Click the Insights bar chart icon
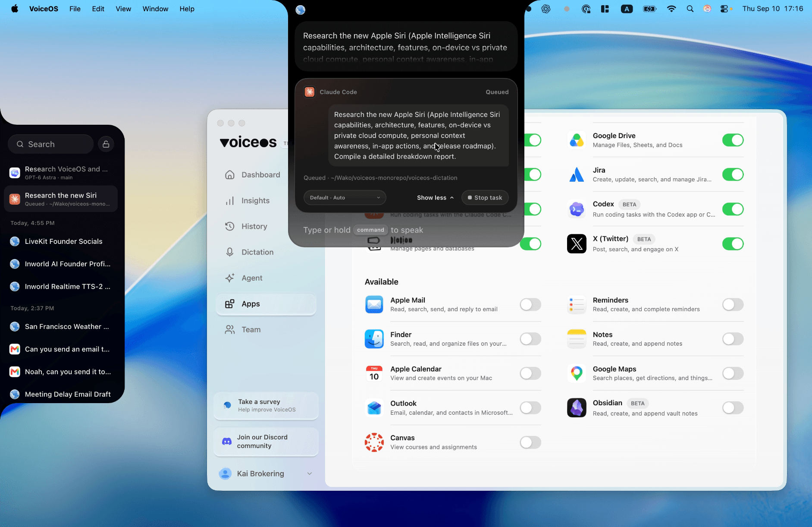This screenshot has height=527, width=812. (x=230, y=201)
